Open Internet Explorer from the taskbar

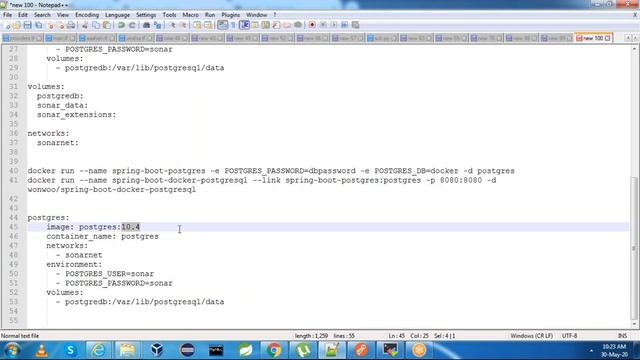pos(98,350)
